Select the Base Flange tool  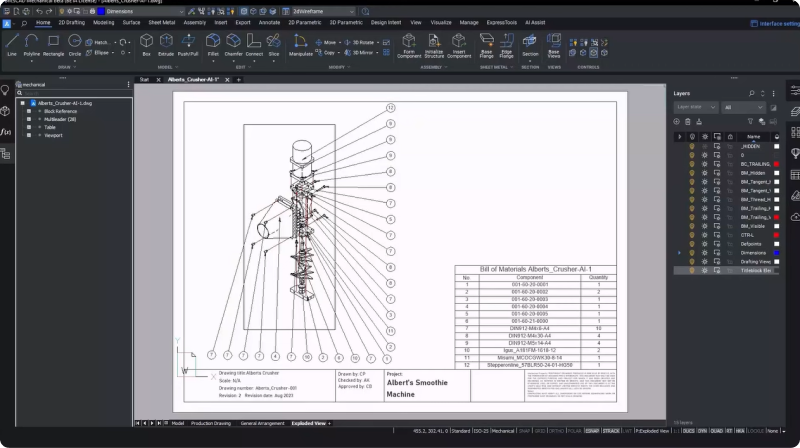pos(487,42)
